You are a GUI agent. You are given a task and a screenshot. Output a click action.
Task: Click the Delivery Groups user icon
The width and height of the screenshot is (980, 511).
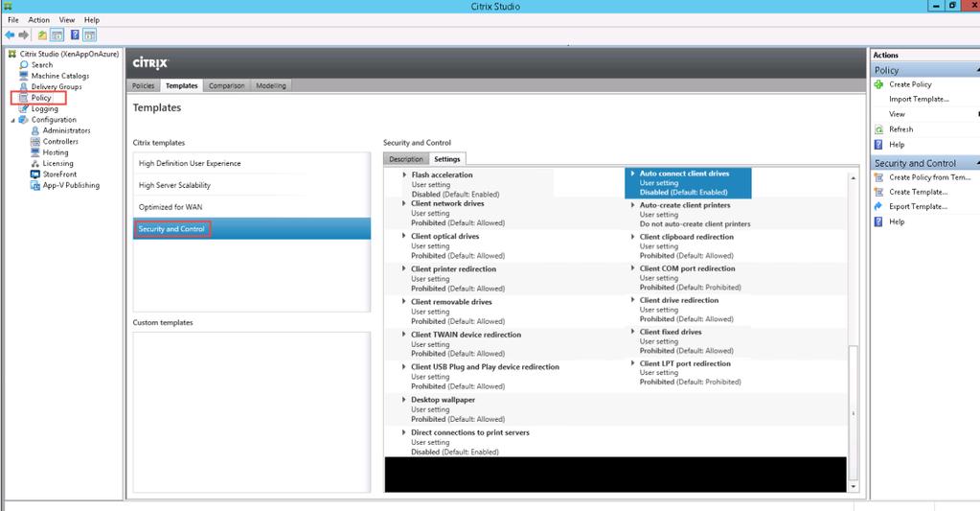[x=24, y=86]
